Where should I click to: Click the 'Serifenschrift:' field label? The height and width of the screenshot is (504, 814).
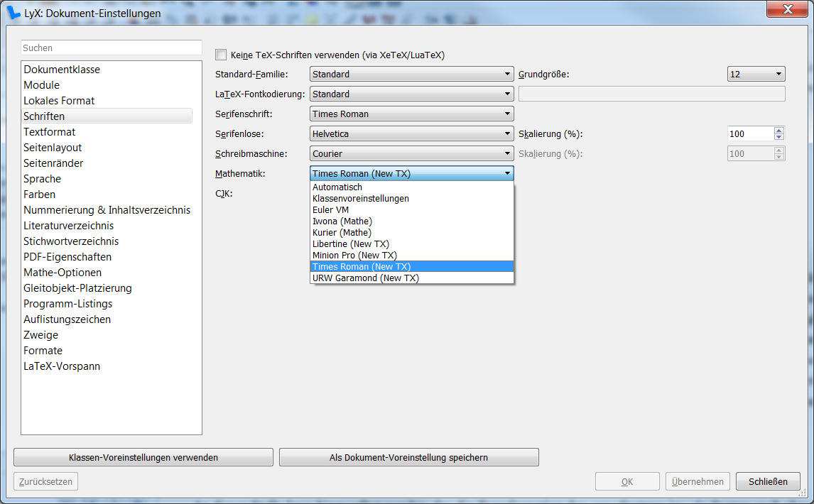coord(244,114)
